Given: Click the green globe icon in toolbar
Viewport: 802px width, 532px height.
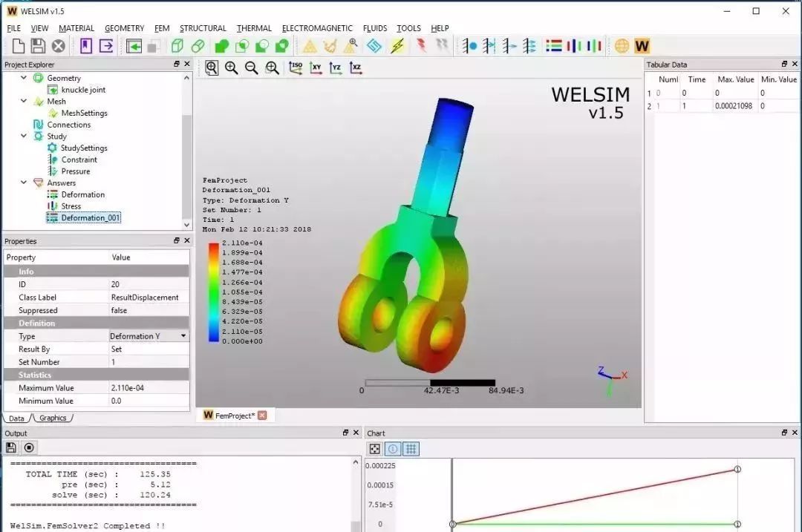Looking at the screenshot, I should [622, 46].
